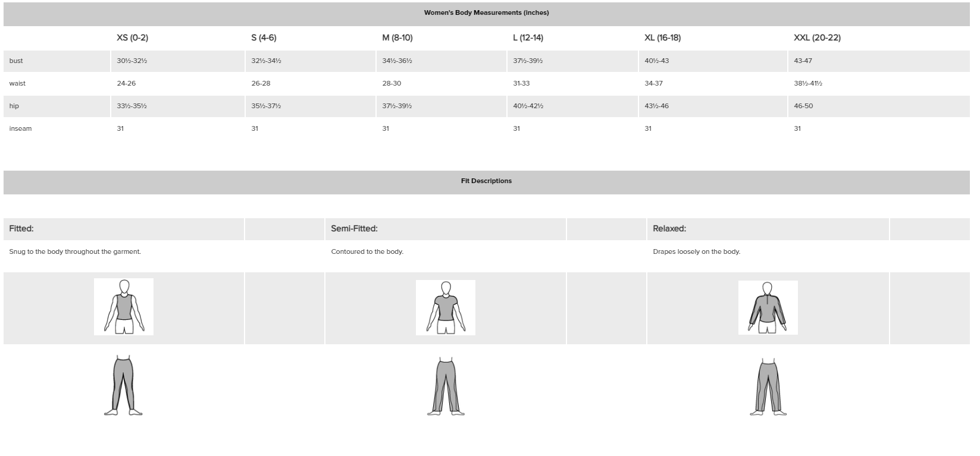980x456 pixels.
Task: Click the S (4-6) column heading
Action: pyautogui.click(x=264, y=37)
